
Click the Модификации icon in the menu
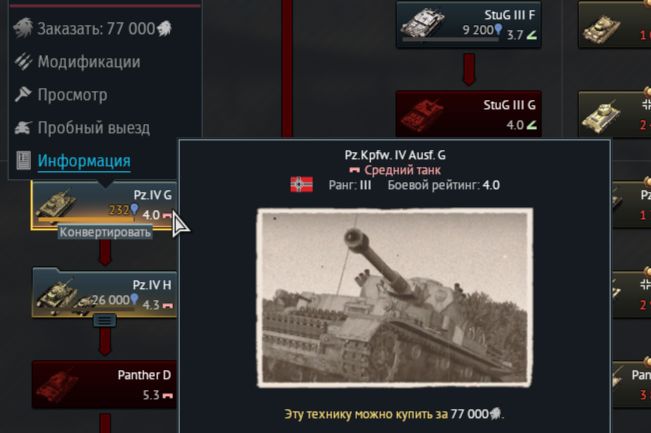(x=23, y=61)
